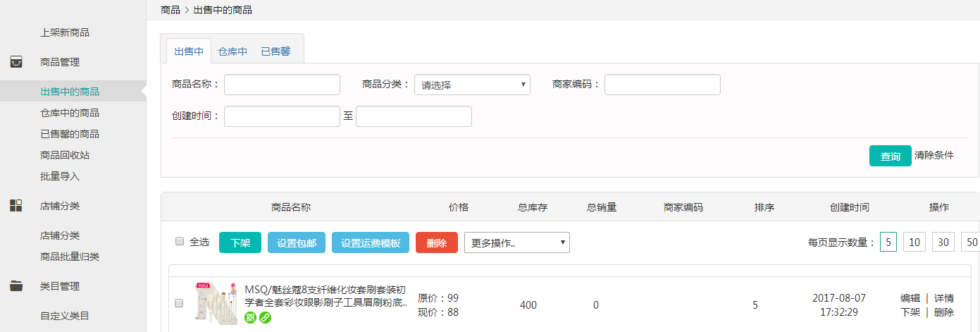Image resolution: width=980 pixels, height=332 pixels.
Task: Click the 店铺分类 grid icon in sidebar
Action: click(16, 206)
